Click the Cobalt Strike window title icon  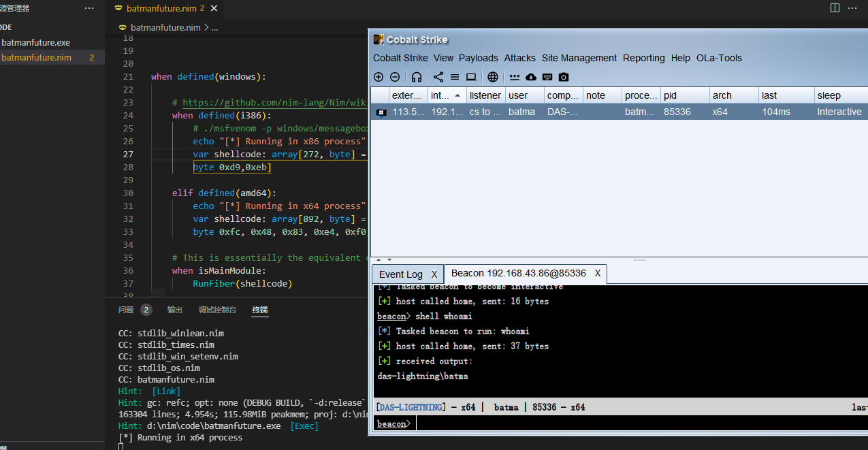(379, 39)
